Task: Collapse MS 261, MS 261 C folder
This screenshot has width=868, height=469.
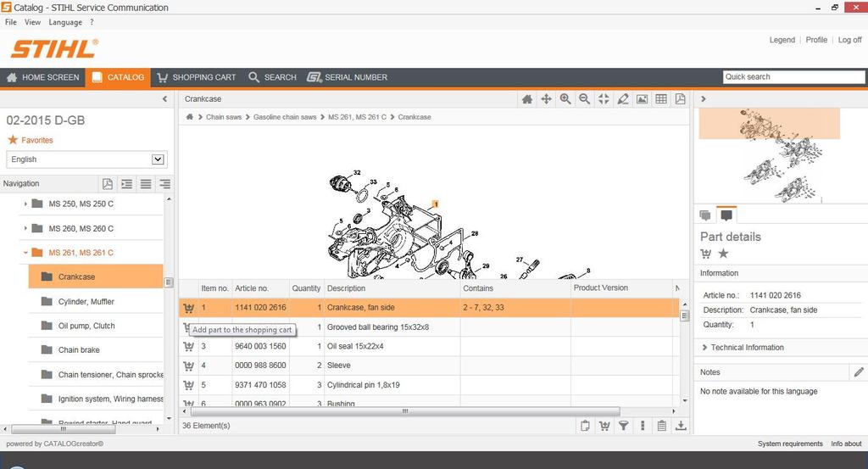Action: [x=25, y=253]
